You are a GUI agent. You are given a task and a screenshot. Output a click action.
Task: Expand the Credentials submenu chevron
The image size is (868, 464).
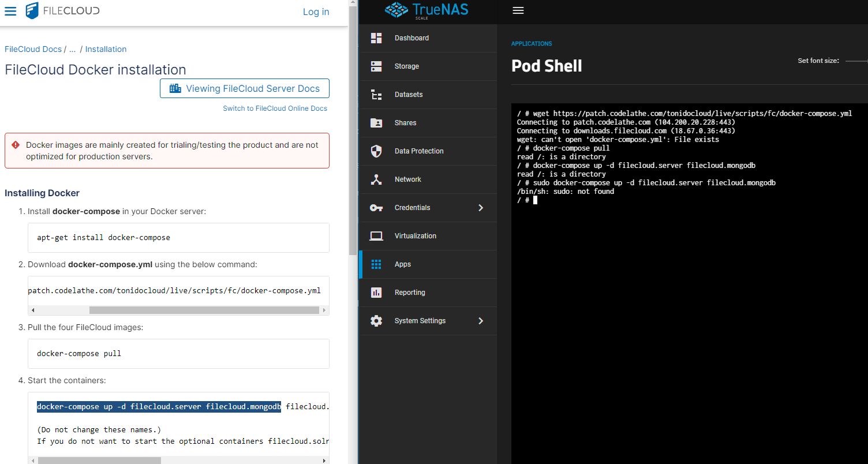[481, 208]
